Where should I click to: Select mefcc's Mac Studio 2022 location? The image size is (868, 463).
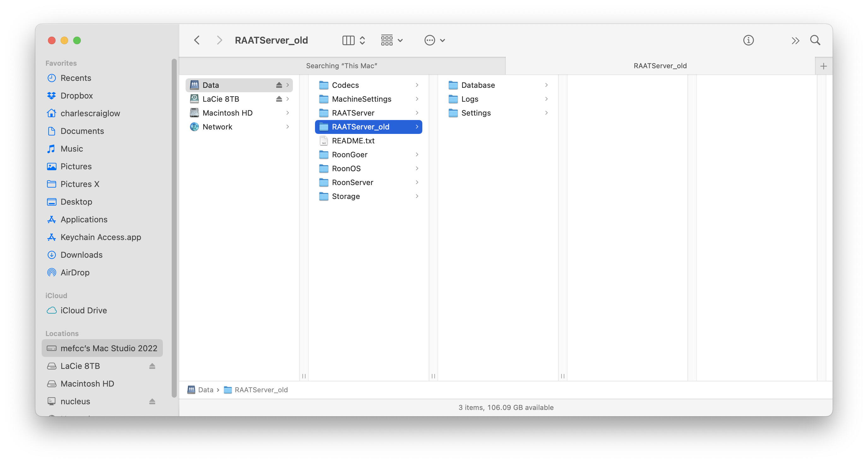102,348
